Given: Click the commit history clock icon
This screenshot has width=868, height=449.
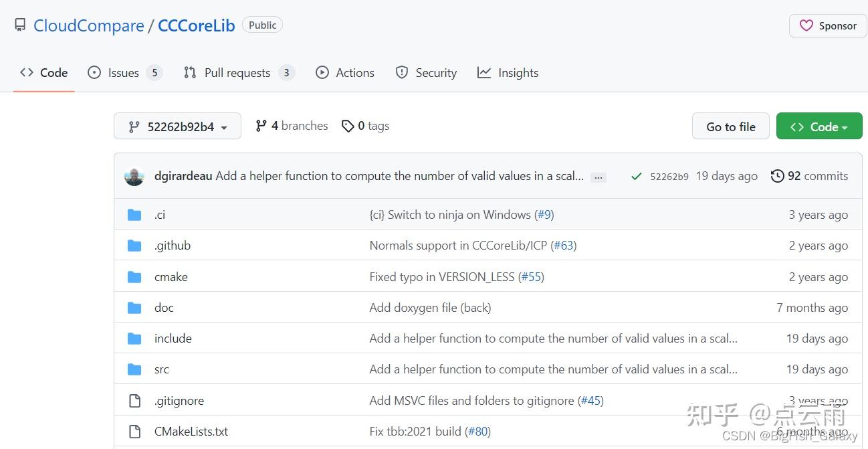Looking at the screenshot, I should (777, 176).
